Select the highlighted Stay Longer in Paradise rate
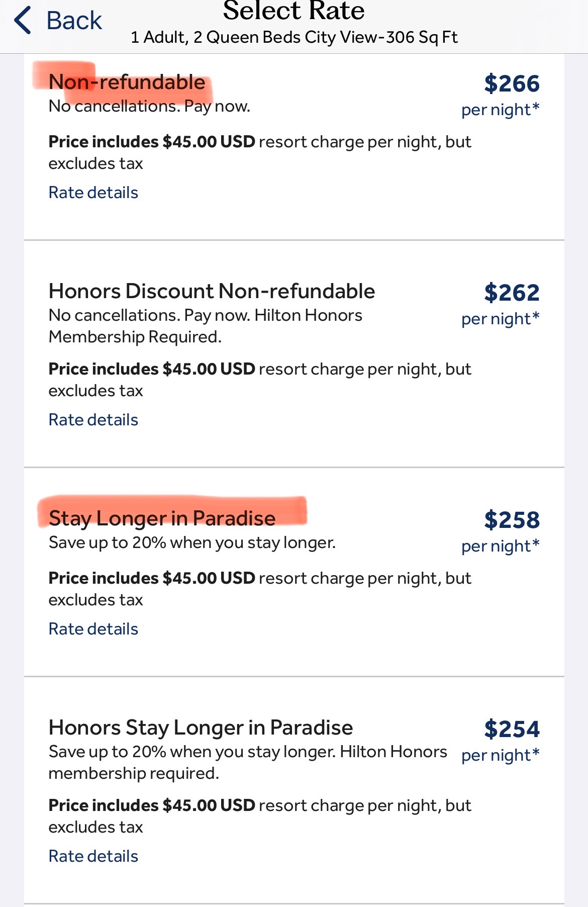Image resolution: width=588 pixels, height=907 pixels. coord(162,518)
